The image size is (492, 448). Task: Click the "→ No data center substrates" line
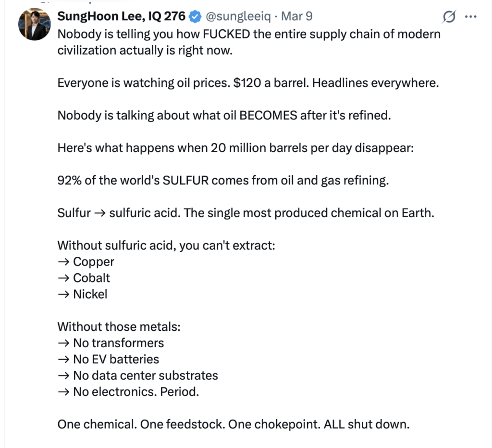tap(137, 375)
